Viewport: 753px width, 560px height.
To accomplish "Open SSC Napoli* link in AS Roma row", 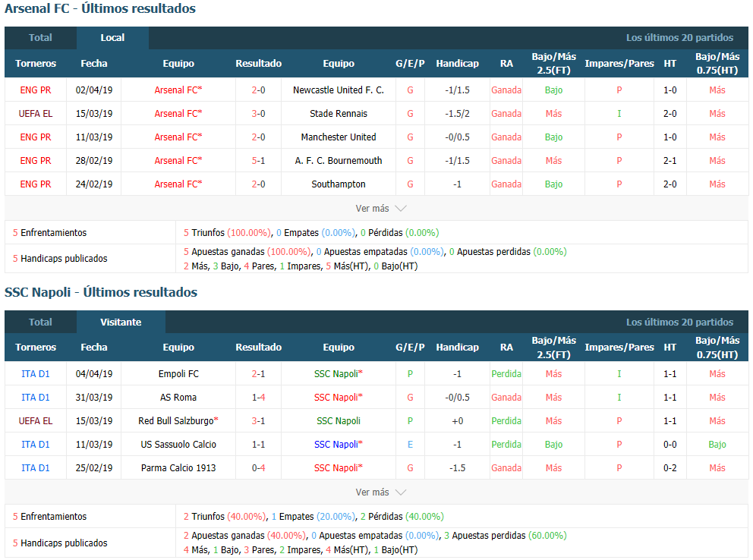I will (339, 398).
